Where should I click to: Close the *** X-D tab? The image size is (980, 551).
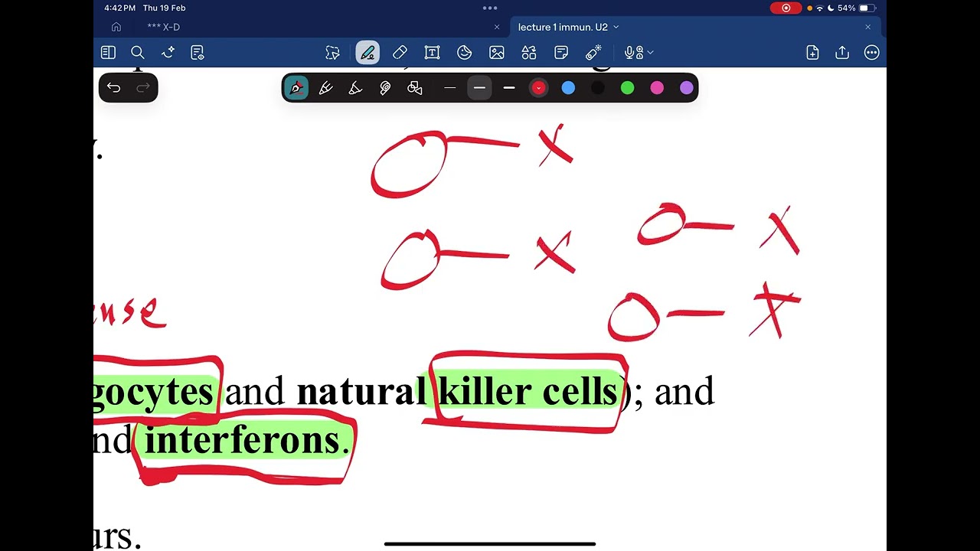tap(496, 27)
